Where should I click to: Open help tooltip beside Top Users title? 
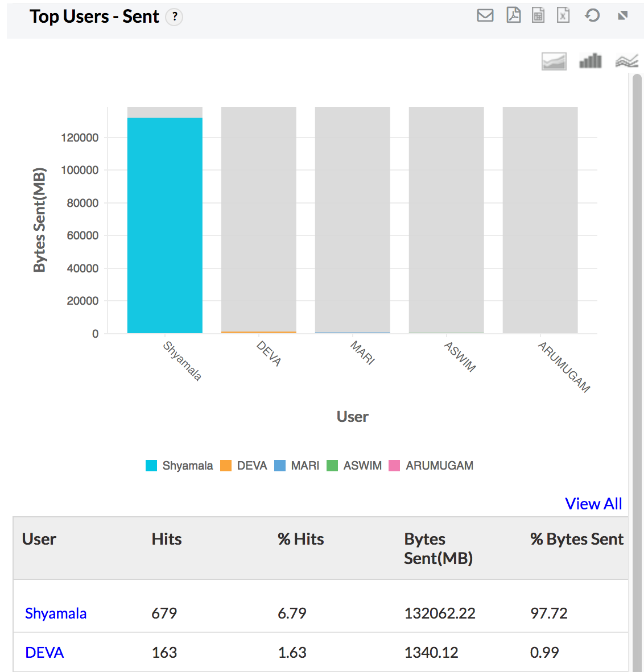(175, 17)
